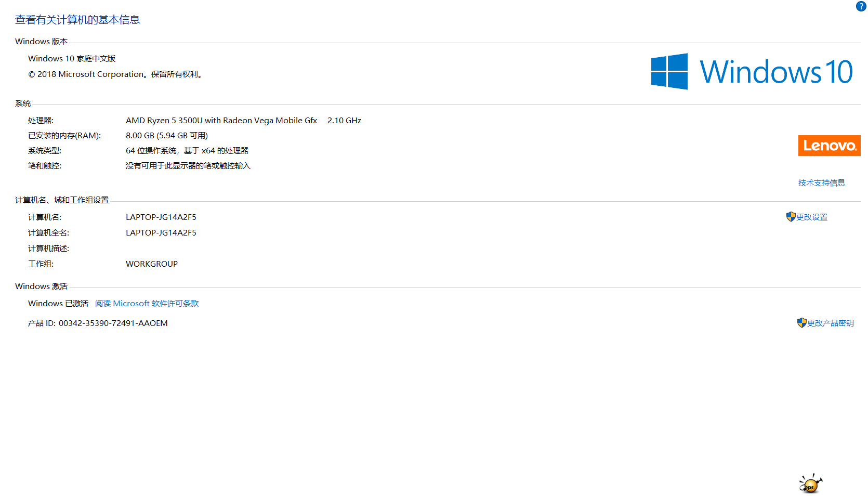Select the text Windows 10 家庭中文版

click(x=72, y=58)
